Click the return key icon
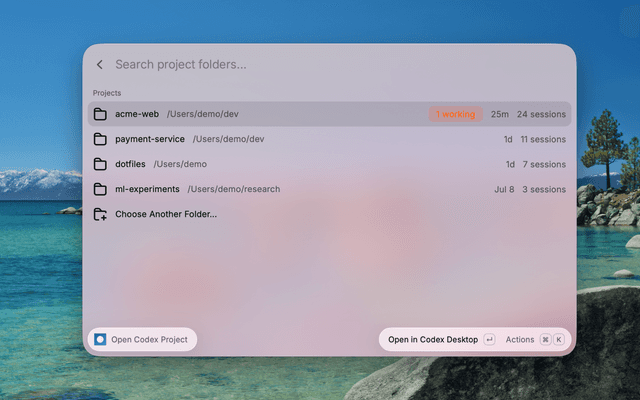This screenshot has width=640, height=400. 489,340
